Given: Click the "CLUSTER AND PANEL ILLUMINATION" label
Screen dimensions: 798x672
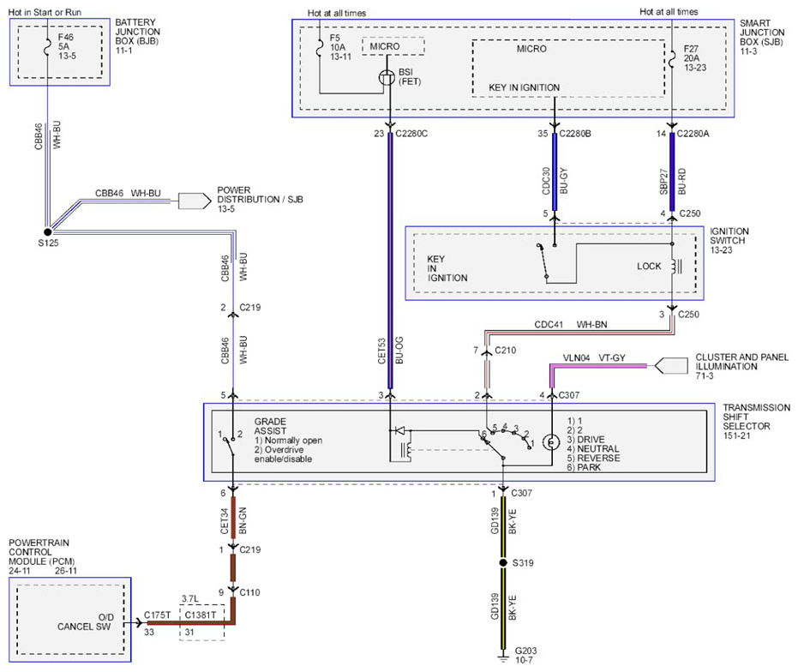Looking at the screenshot, I should [x=742, y=362].
